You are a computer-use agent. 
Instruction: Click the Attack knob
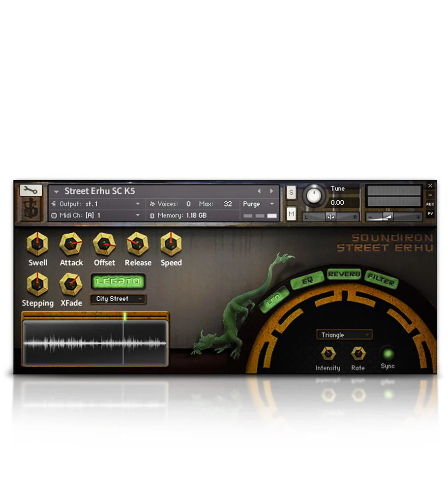71,244
